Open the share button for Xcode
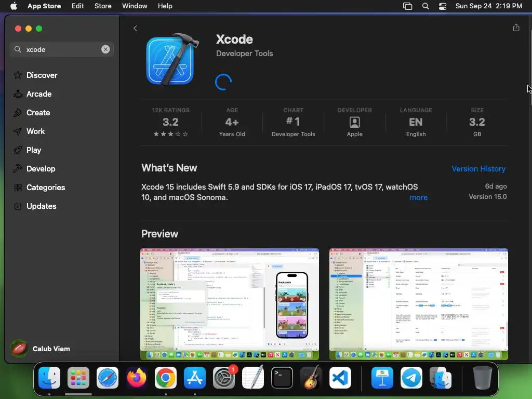532x399 pixels. coord(516,28)
